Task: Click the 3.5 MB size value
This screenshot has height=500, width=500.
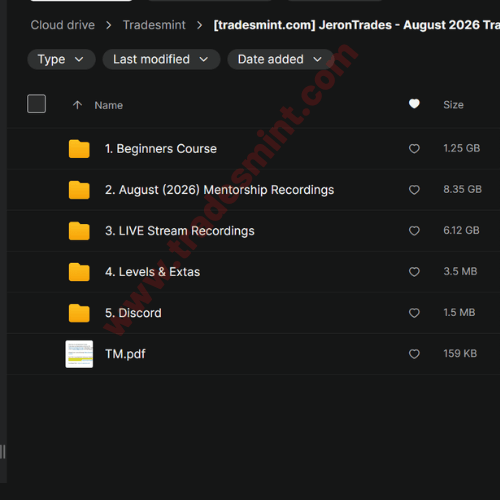Action: click(x=460, y=271)
